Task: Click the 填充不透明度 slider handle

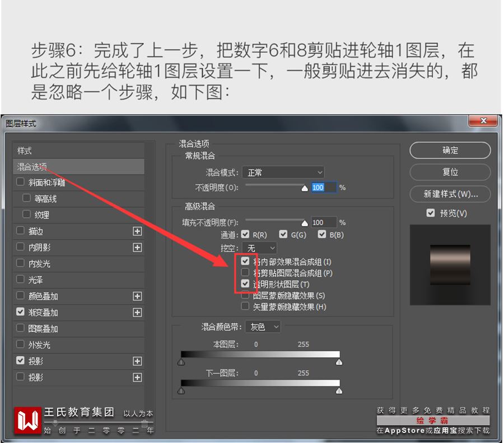Action: click(305, 223)
